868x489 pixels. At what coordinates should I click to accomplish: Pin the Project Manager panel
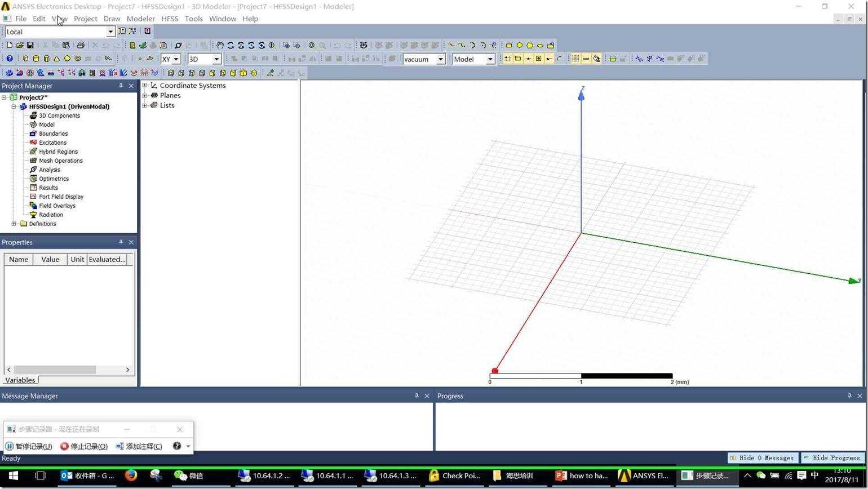point(121,86)
